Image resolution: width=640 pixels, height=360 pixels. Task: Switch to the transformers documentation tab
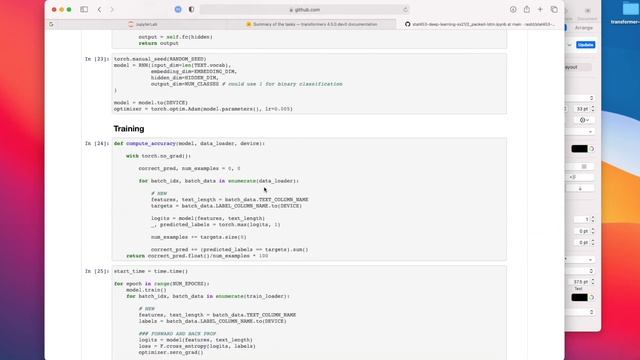coord(313,24)
